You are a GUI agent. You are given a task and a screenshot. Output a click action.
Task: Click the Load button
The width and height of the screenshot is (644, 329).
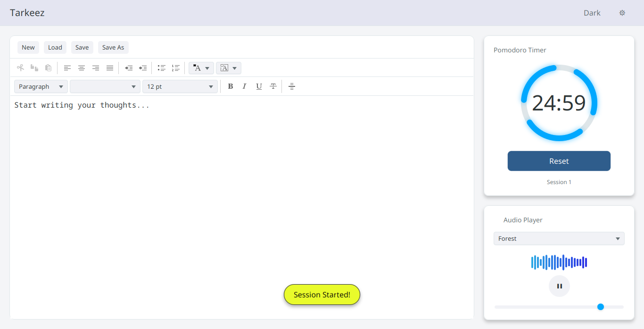point(55,47)
